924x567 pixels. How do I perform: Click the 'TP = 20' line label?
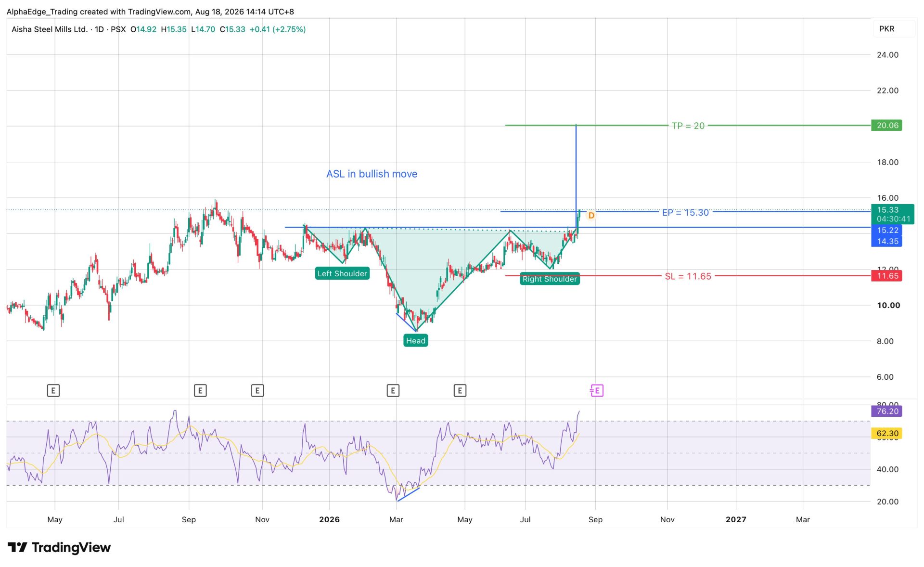(x=688, y=126)
